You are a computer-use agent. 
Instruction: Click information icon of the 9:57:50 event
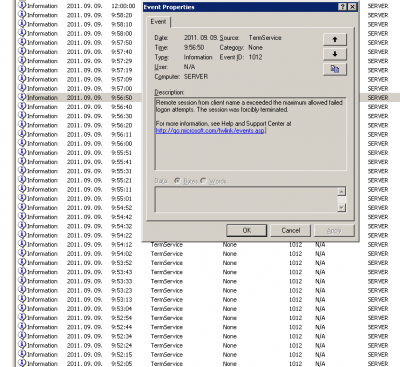point(22,42)
